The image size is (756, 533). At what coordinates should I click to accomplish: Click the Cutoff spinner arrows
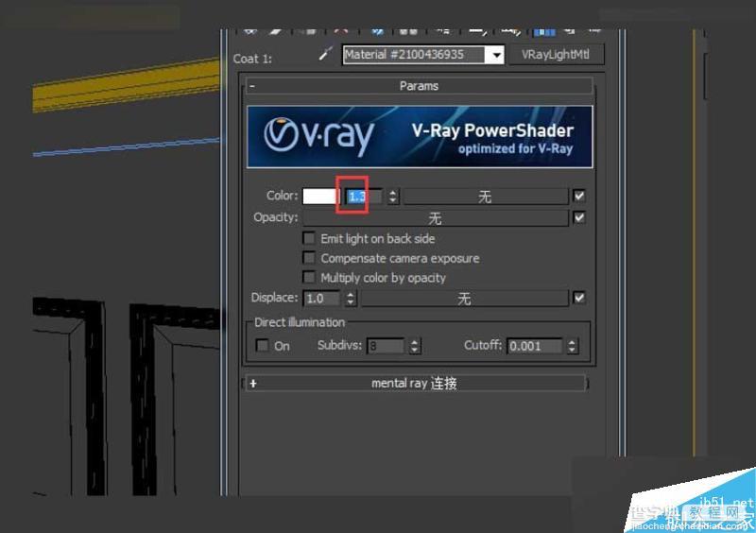coord(573,346)
